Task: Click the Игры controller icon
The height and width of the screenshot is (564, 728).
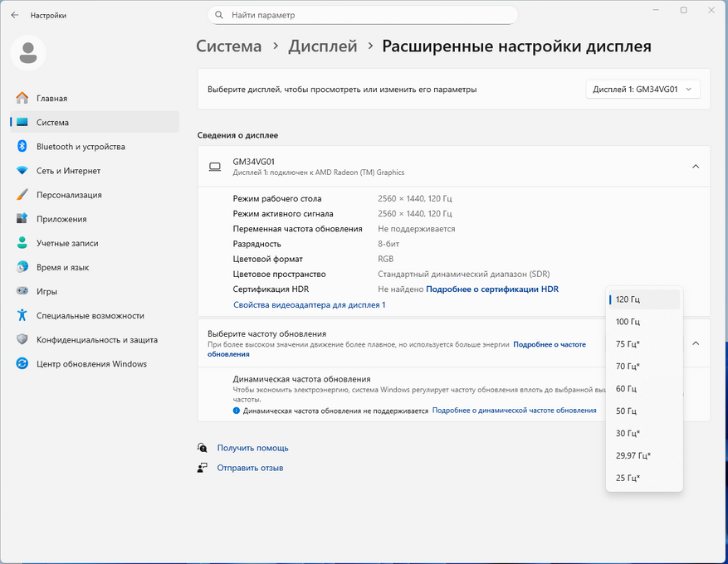Action: (x=22, y=291)
